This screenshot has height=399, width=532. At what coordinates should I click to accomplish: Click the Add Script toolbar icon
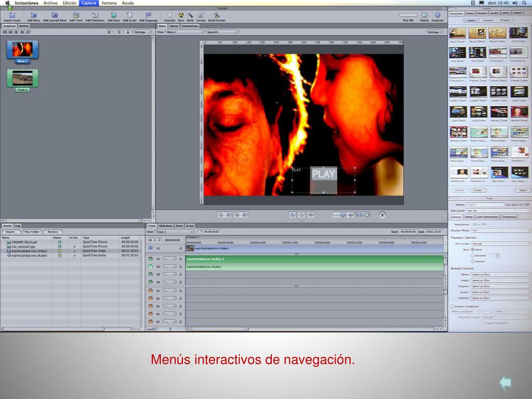coord(129,15)
